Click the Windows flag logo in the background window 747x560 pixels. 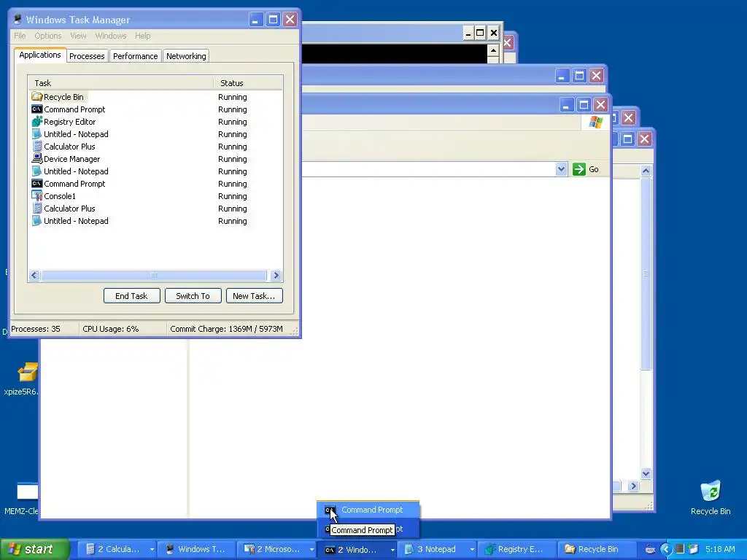pyautogui.click(x=595, y=122)
